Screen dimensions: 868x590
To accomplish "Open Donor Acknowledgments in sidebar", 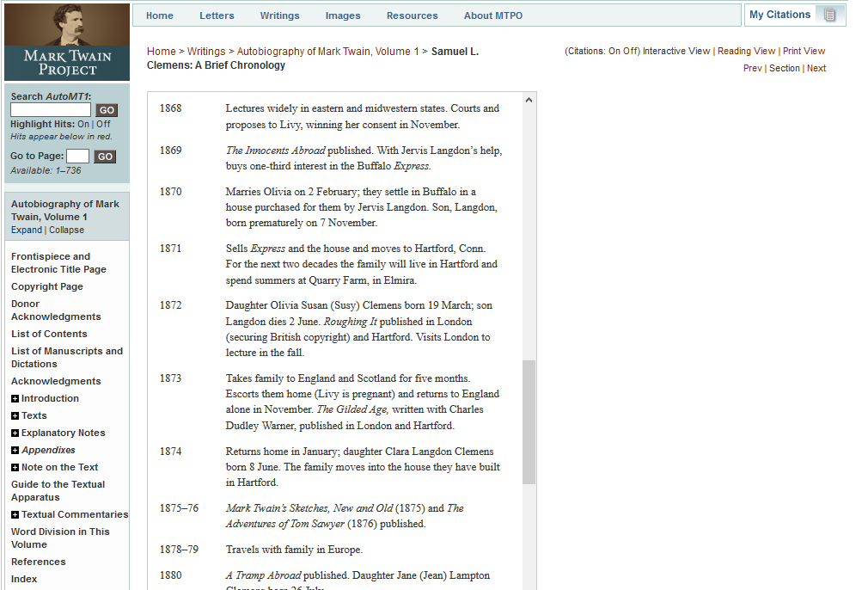I will click(x=56, y=310).
